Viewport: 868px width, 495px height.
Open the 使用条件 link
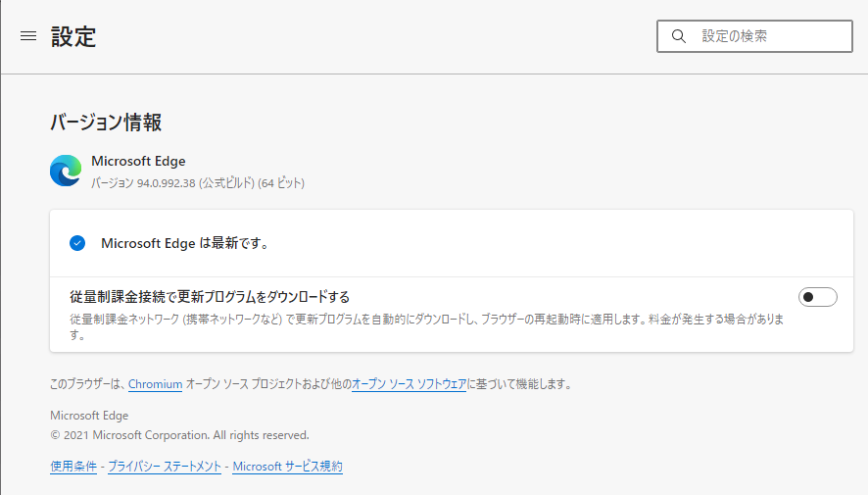pyautogui.click(x=73, y=467)
